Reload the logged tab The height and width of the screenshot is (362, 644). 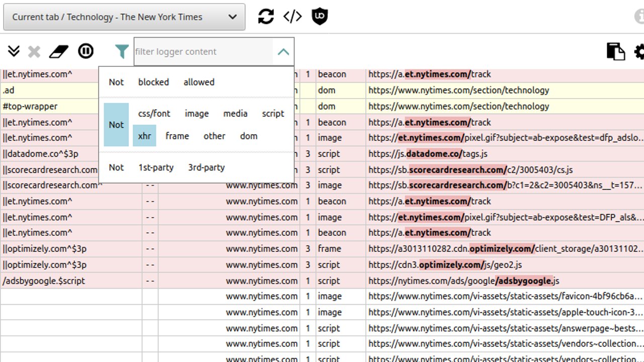click(x=265, y=16)
